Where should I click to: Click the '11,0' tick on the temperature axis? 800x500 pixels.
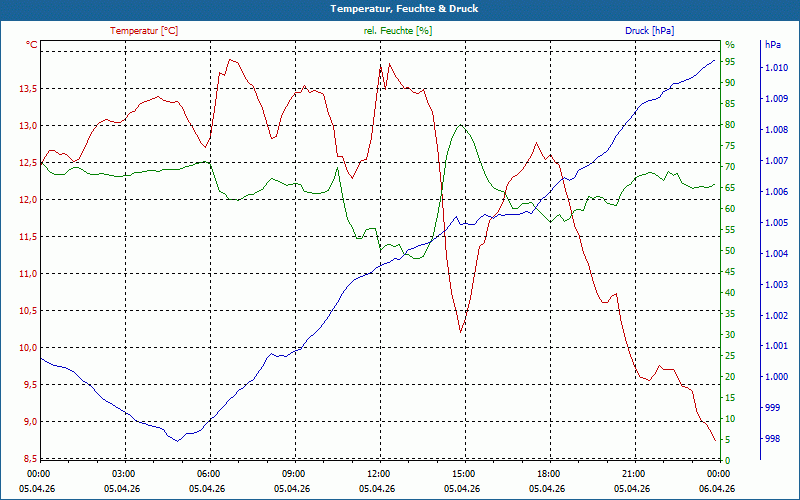(x=28, y=273)
